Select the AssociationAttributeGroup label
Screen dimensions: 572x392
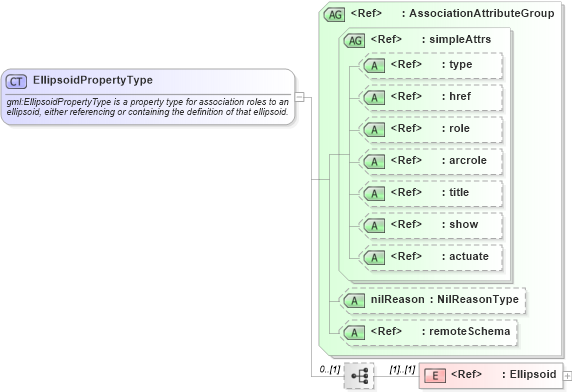point(482,13)
